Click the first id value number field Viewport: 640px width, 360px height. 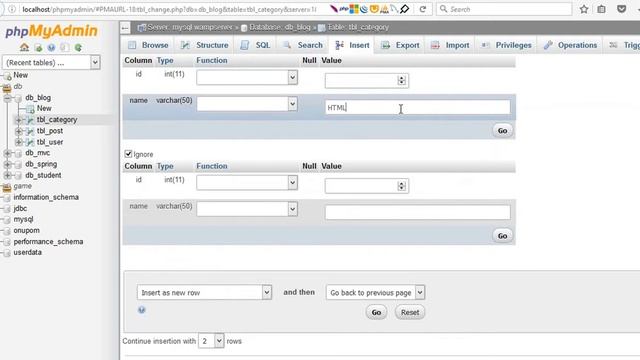point(367,80)
